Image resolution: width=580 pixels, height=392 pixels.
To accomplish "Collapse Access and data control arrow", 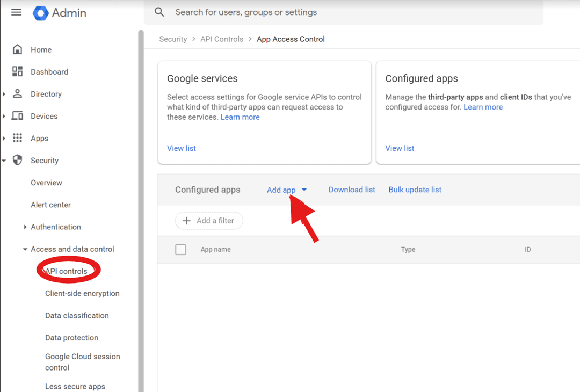I will [25, 249].
